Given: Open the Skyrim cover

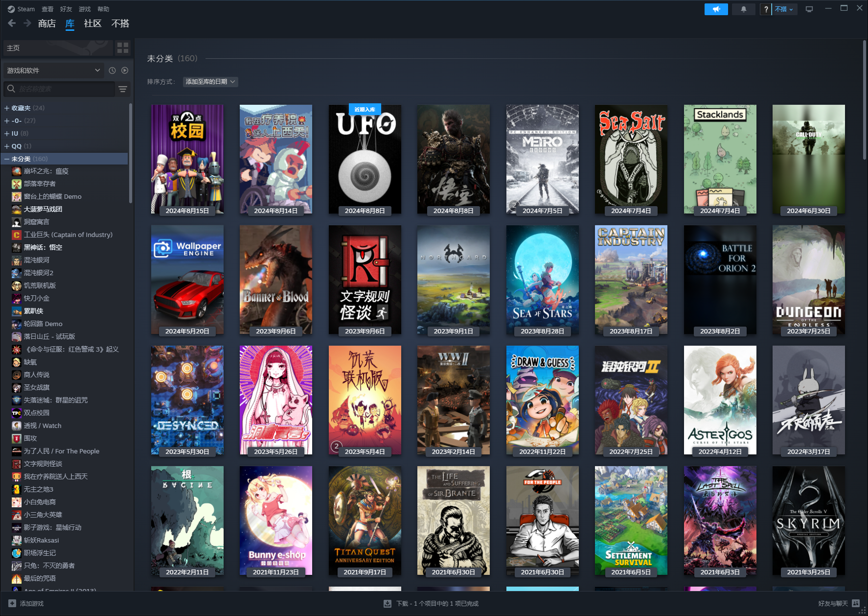Looking at the screenshot, I should pyautogui.click(x=809, y=521).
